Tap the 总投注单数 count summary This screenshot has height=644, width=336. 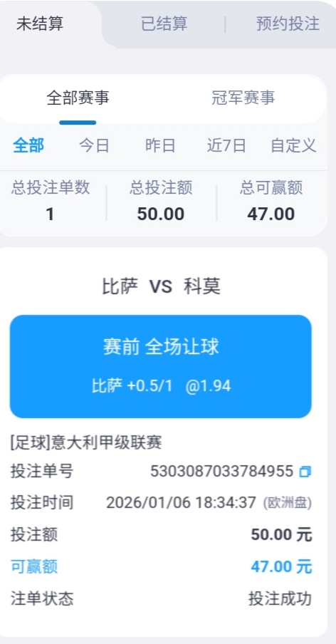tap(50, 201)
